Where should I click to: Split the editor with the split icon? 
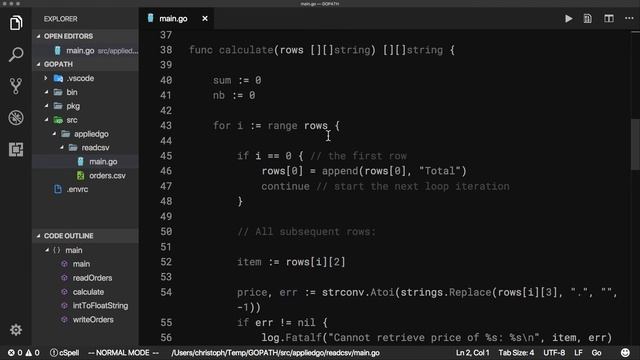point(609,18)
